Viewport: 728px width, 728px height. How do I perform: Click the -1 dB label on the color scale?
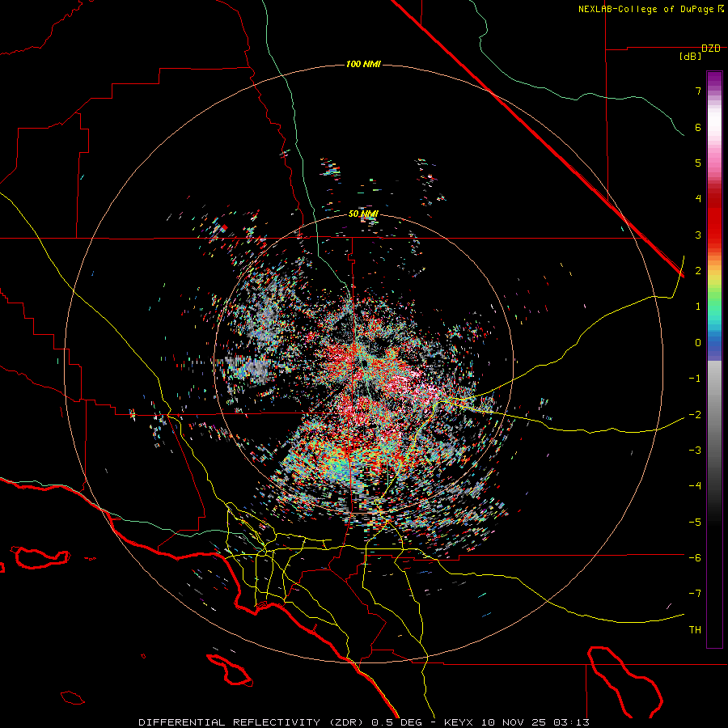[x=695, y=379]
